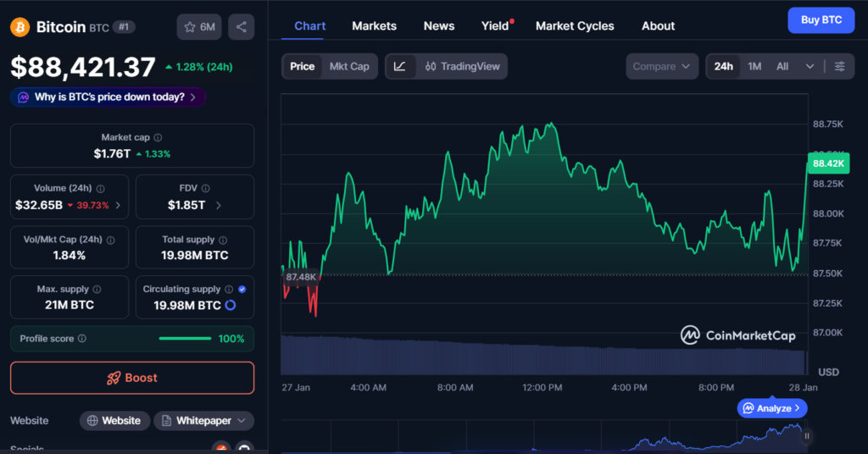Switch chart to Mkt Cap view
This screenshot has height=454, width=868.
pos(349,66)
